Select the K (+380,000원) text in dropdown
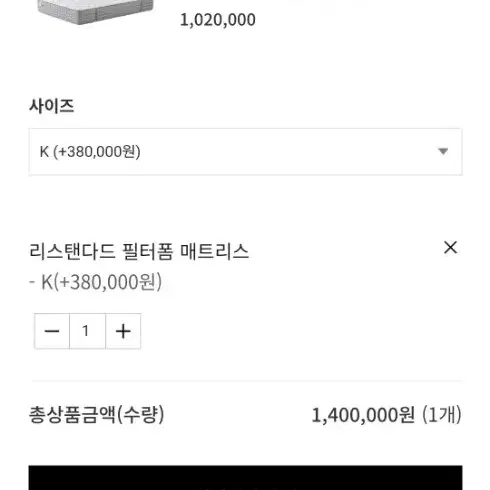Viewport: 490px width, 490px height. (x=90, y=152)
